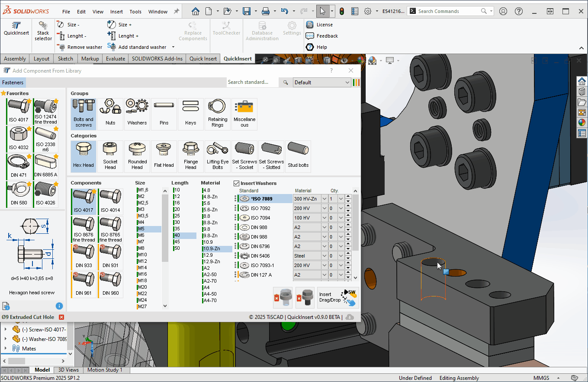This screenshot has height=382, width=588.
Task: Switch to SOLIDWORKS Add-Ins tab
Action: click(x=157, y=59)
